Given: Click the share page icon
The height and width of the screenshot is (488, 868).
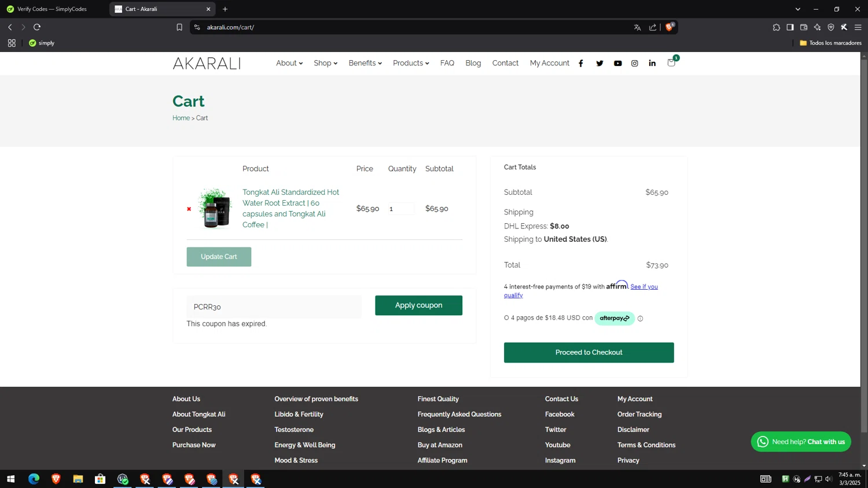Looking at the screenshot, I should [653, 27].
